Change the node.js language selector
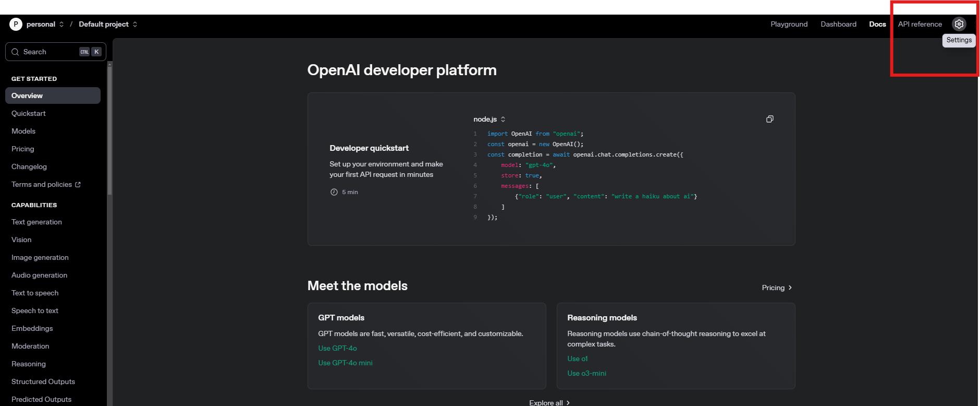The height and width of the screenshot is (406, 980). [x=489, y=119]
